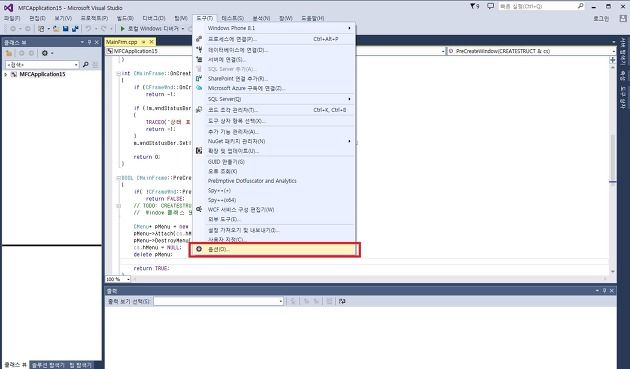The width and height of the screenshot is (630, 369).
Task: Select Import and Export Settings entry
Action: point(274,230)
